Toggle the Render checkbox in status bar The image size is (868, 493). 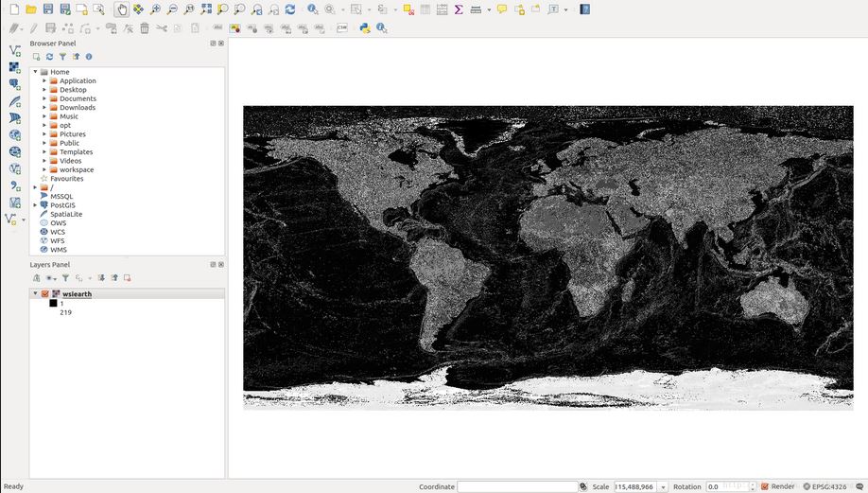point(765,486)
